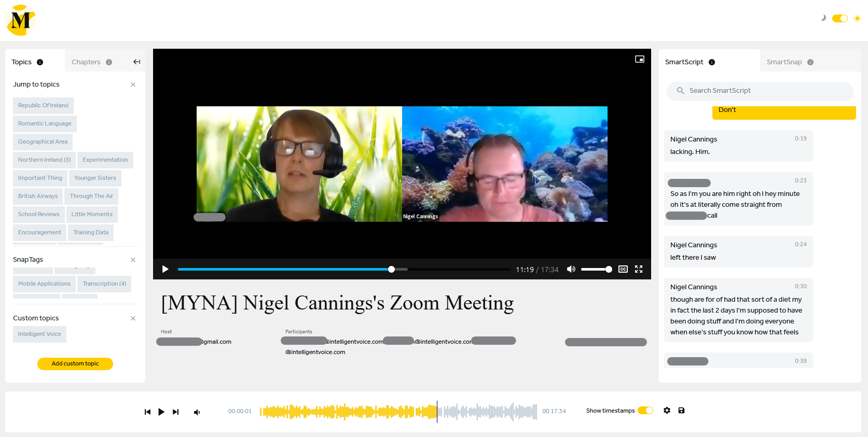Skip to previous in audio player
The width and height of the screenshot is (868, 437).
(147, 412)
